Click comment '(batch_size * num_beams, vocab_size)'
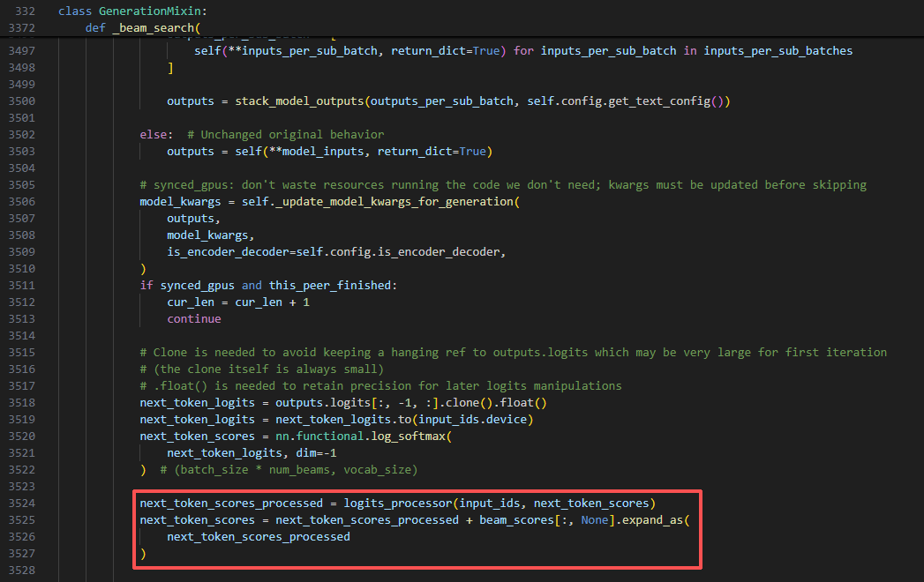 click(289, 470)
